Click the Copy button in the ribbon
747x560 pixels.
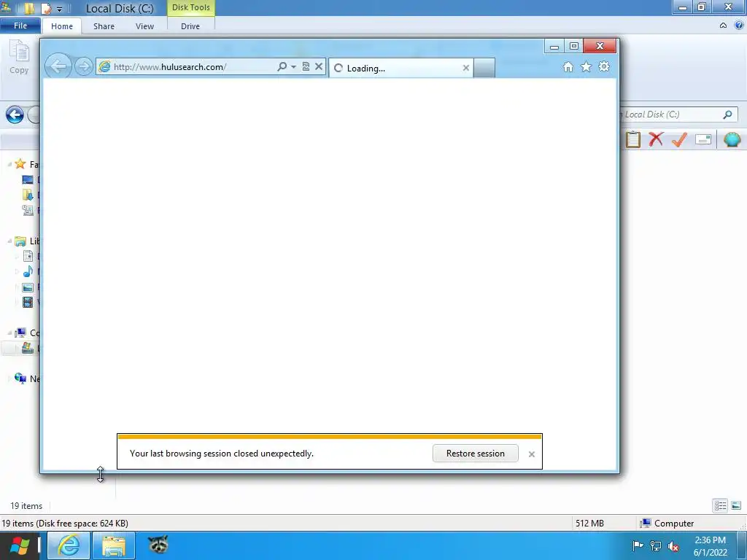(19, 58)
